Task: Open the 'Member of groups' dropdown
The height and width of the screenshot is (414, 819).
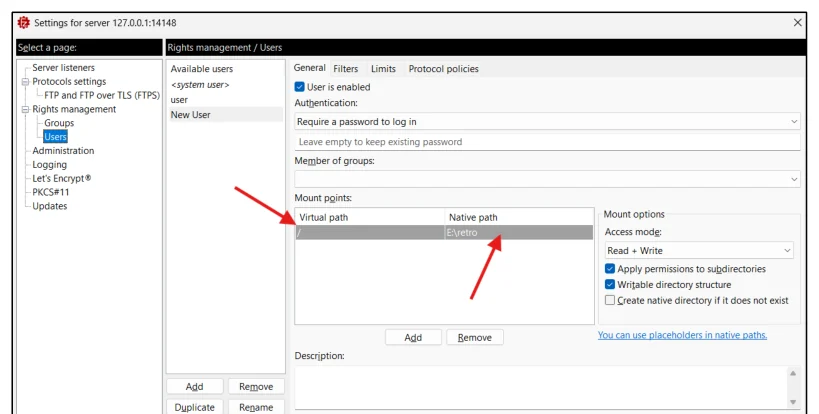Action: click(547, 179)
